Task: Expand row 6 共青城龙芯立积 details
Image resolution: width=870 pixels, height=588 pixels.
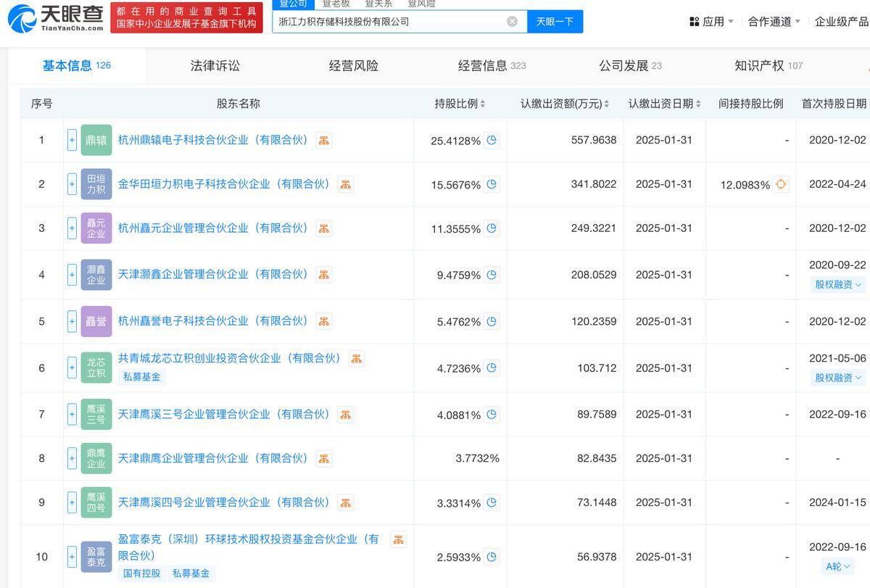Action: pyautogui.click(x=72, y=368)
